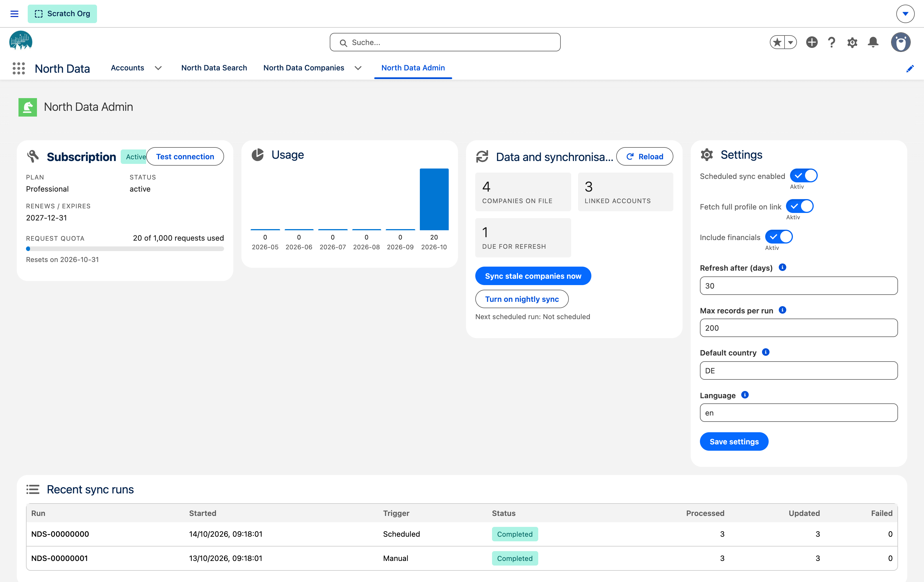Click the pencil edit navigation icon
The image size is (924, 582).
pos(910,69)
